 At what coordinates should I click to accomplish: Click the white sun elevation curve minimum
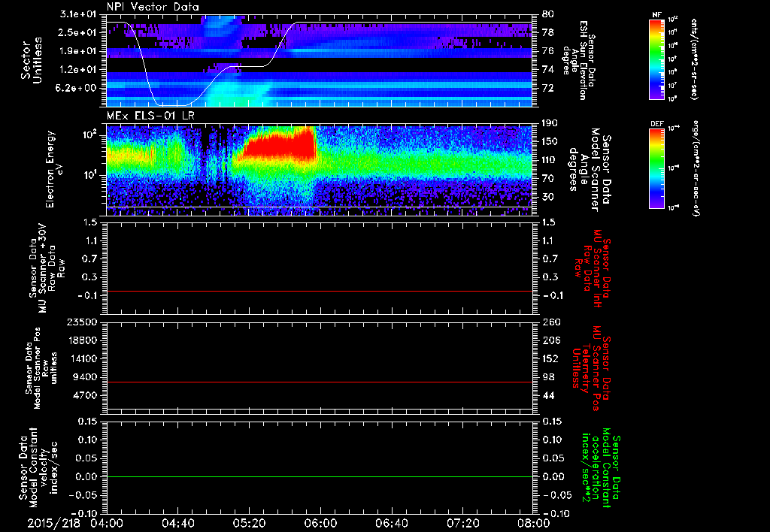pos(172,104)
